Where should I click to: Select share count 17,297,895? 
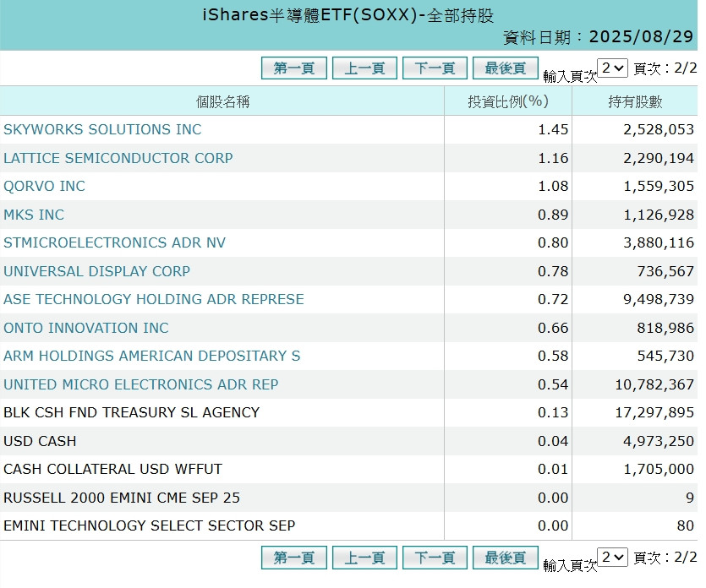coord(654,413)
